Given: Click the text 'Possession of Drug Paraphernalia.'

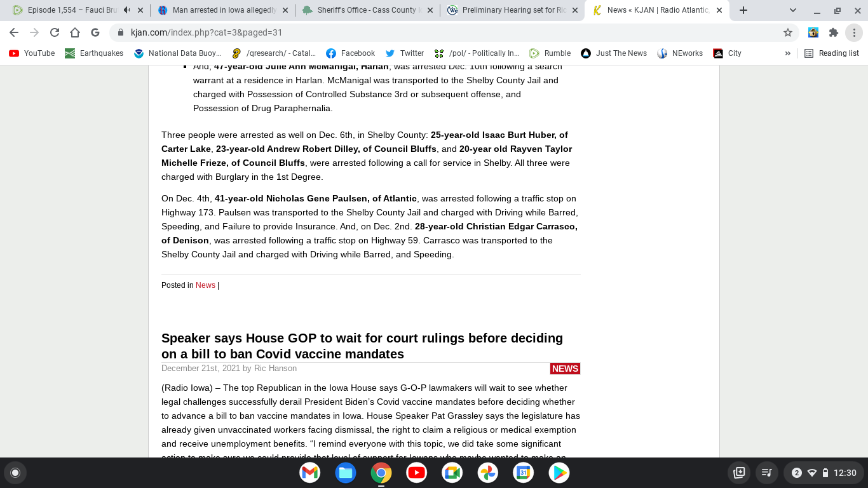Looking at the screenshot, I should point(263,108).
